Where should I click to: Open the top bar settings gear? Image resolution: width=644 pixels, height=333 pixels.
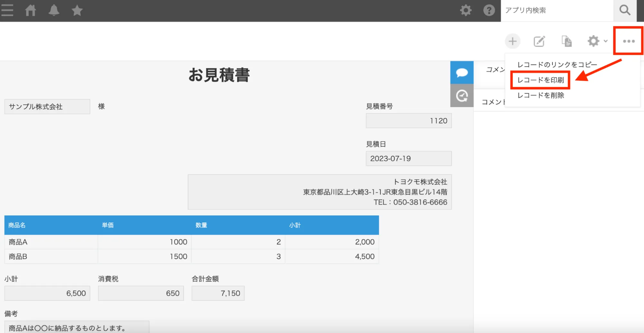click(x=466, y=10)
